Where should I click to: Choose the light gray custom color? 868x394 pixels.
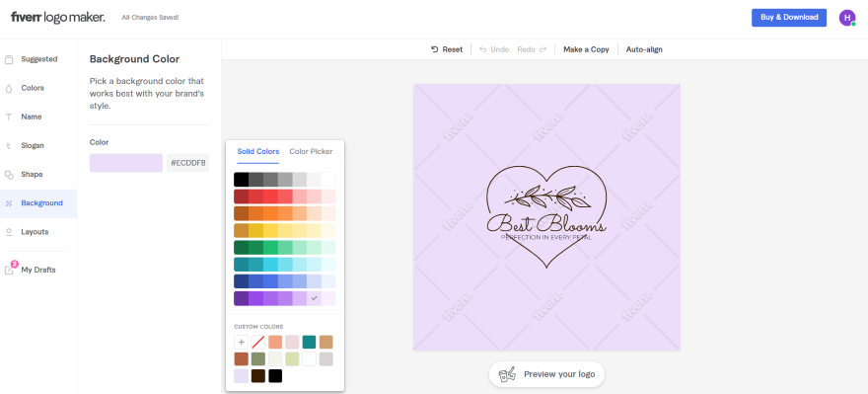pos(326,359)
